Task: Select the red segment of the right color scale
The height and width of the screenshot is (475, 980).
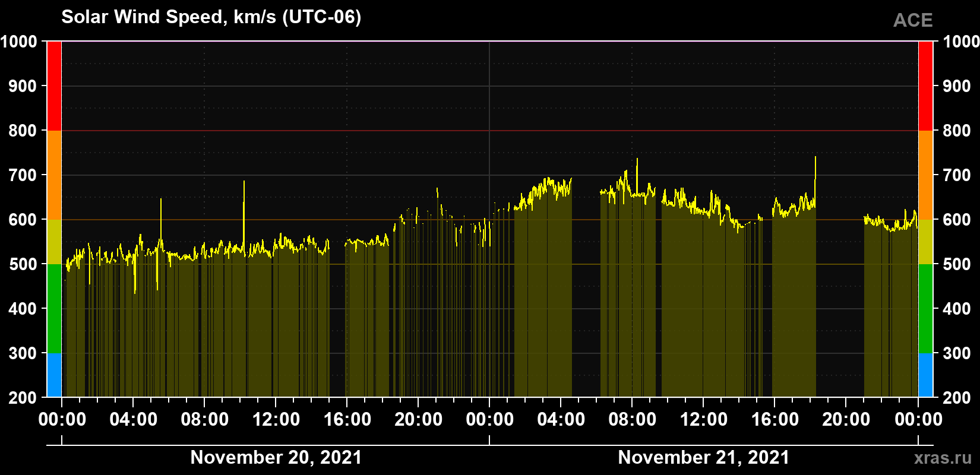Action: point(926,86)
